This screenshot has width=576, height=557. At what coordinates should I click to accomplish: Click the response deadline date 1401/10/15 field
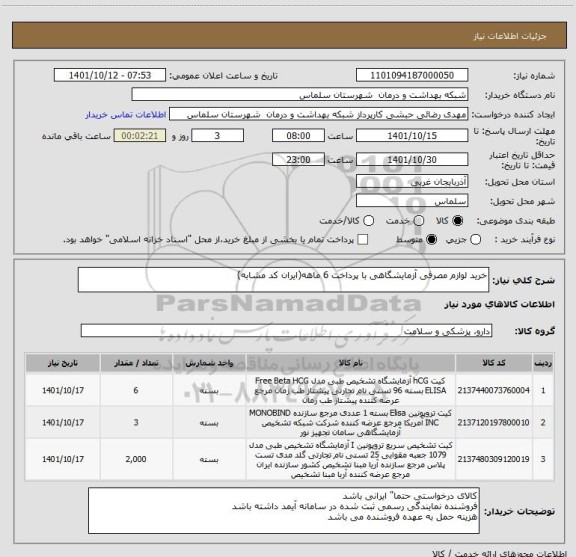click(412, 136)
